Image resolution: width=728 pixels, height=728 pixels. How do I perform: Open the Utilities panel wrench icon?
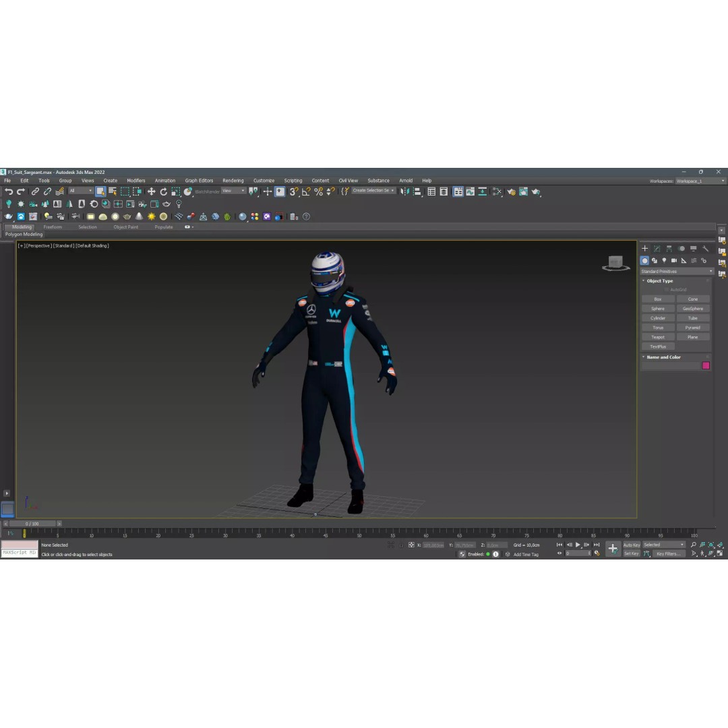click(x=705, y=248)
